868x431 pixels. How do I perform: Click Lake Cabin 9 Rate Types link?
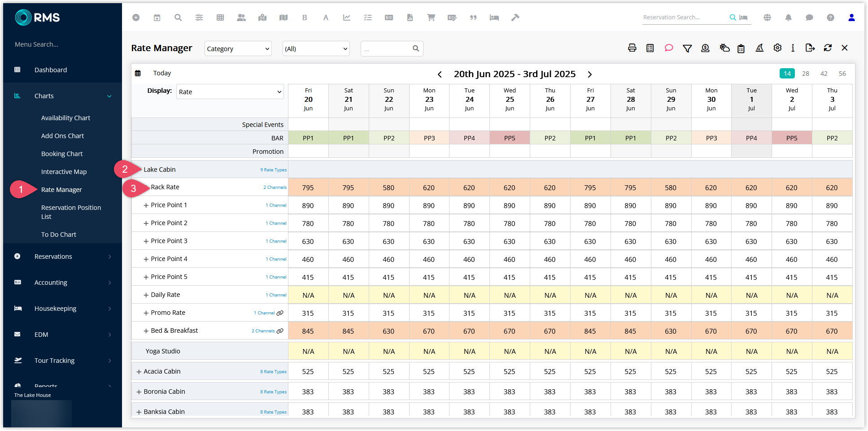[273, 170]
